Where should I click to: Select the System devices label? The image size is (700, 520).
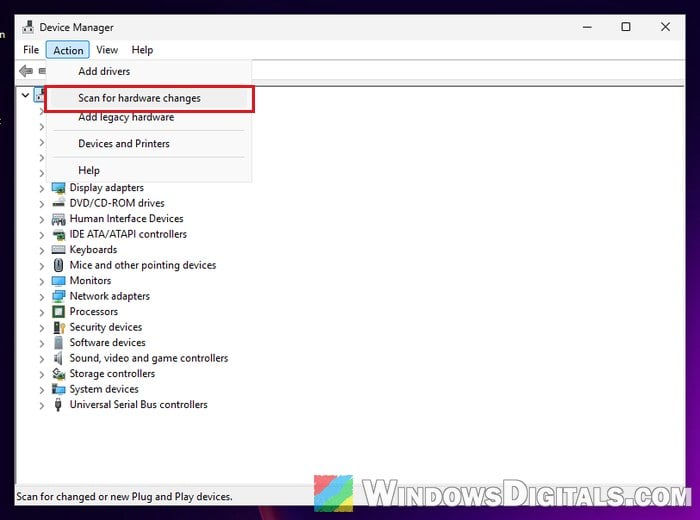tap(104, 389)
